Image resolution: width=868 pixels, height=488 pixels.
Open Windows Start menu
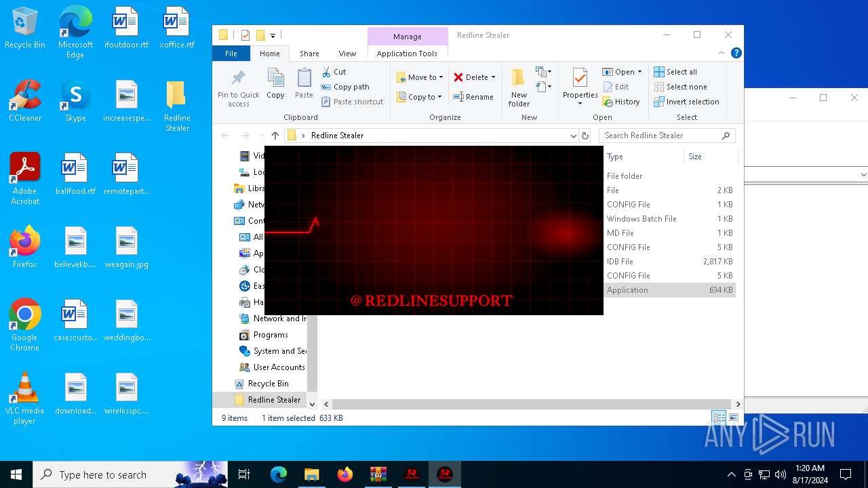(16, 474)
